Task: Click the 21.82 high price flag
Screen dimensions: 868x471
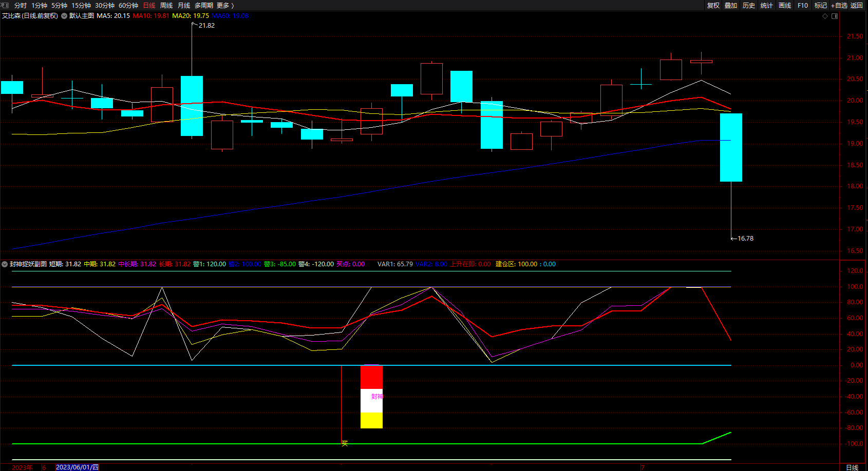Action: point(206,25)
